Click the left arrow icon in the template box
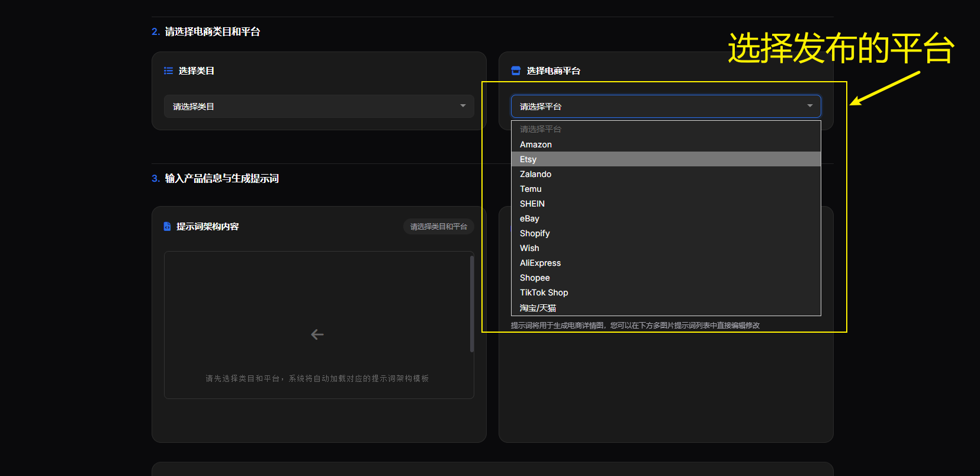The width and height of the screenshot is (980, 476). pyautogui.click(x=317, y=335)
